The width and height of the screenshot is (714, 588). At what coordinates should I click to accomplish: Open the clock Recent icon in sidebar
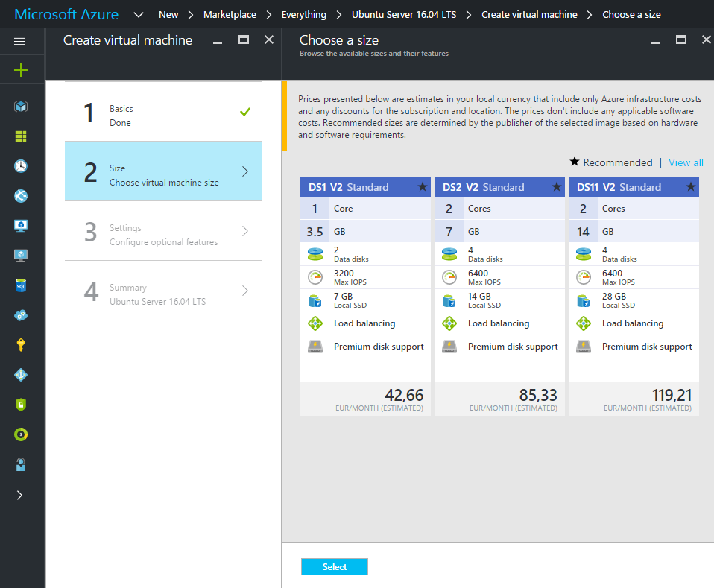(20, 166)
